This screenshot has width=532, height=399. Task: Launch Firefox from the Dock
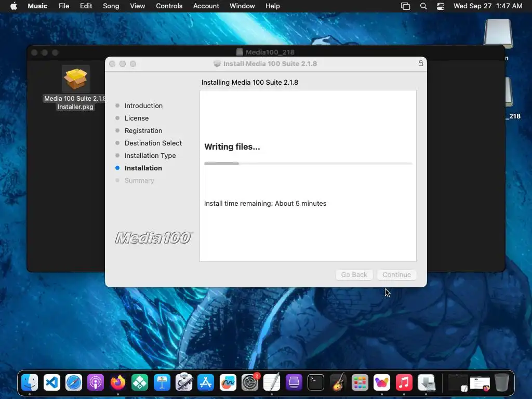[118, 383]
